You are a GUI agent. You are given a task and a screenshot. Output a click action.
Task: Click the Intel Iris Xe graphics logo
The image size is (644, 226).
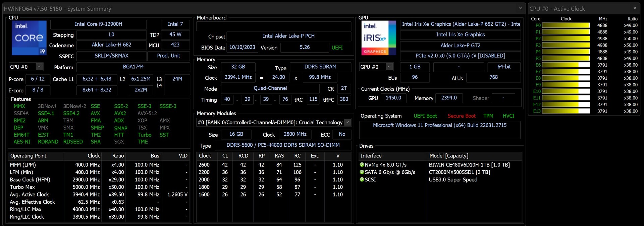click(379, 38)
